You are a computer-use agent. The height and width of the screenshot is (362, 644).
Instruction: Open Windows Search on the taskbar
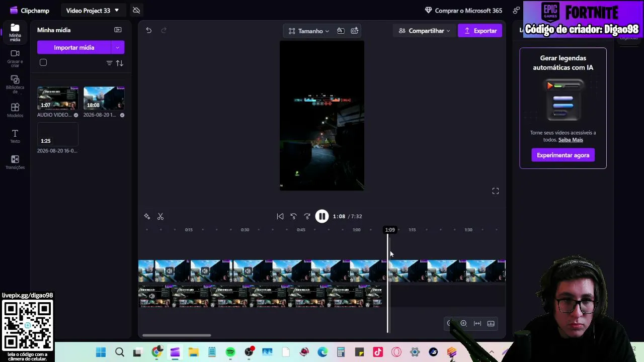pos(120,352)
